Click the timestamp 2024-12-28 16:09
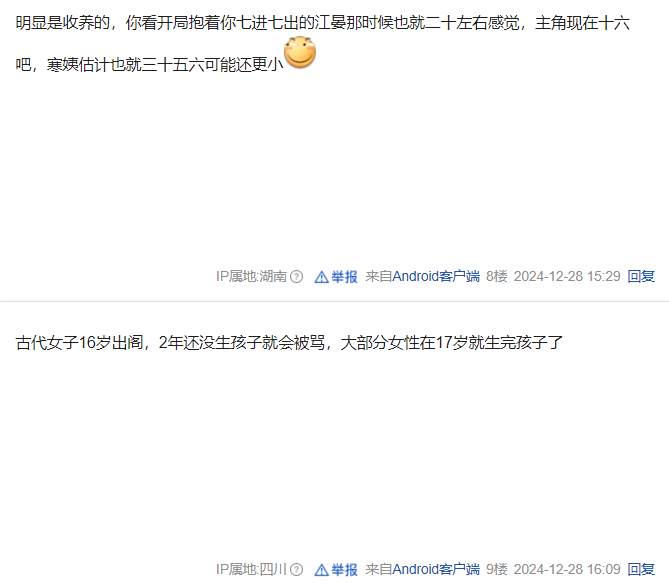 pos(567,569)
